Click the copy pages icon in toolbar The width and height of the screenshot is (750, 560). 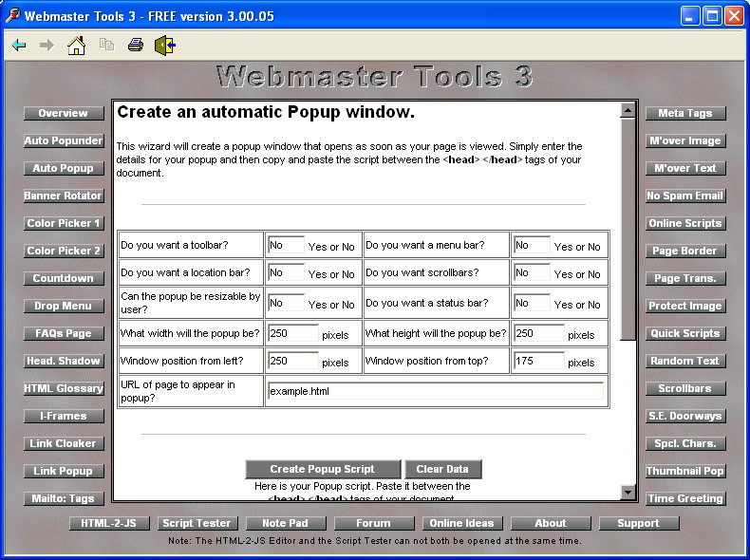click(x=106, y=45)
